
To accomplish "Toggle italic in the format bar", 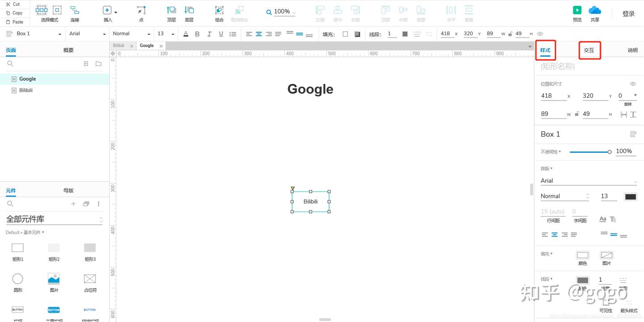I will pos(209,34).
